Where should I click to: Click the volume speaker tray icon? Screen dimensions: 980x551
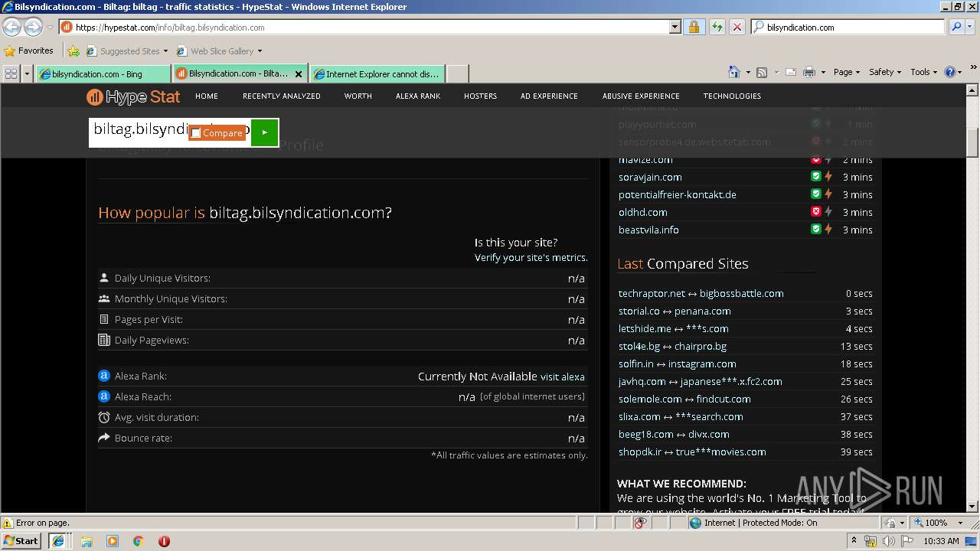click(888, 541)
